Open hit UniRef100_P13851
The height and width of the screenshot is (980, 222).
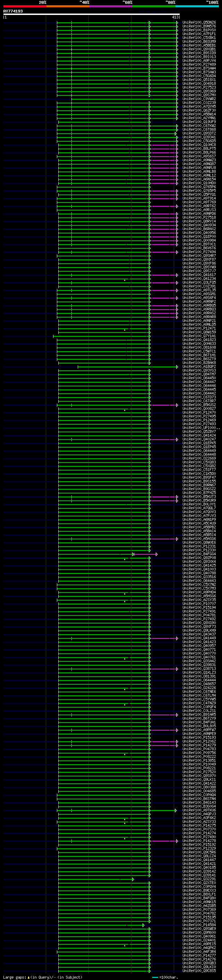(199, 761)
